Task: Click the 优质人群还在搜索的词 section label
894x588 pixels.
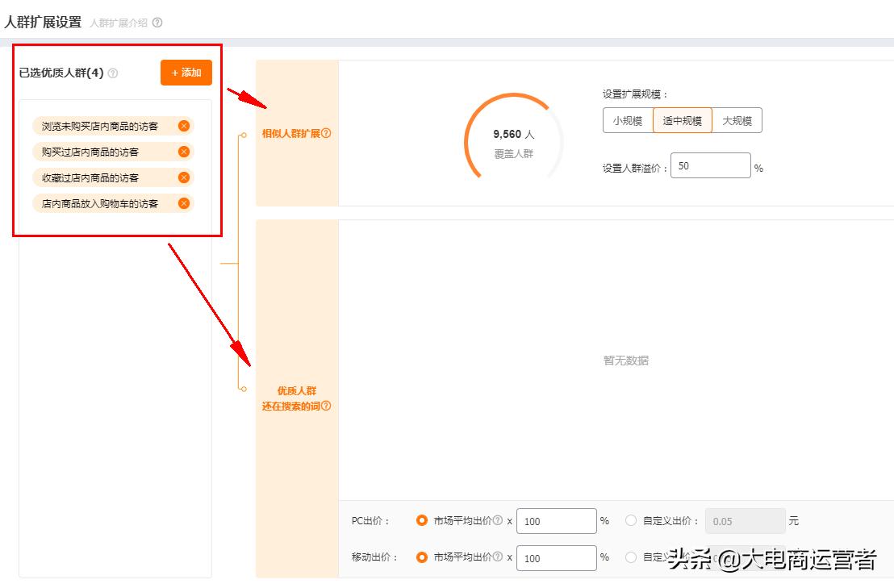Action: click(296, 398)
